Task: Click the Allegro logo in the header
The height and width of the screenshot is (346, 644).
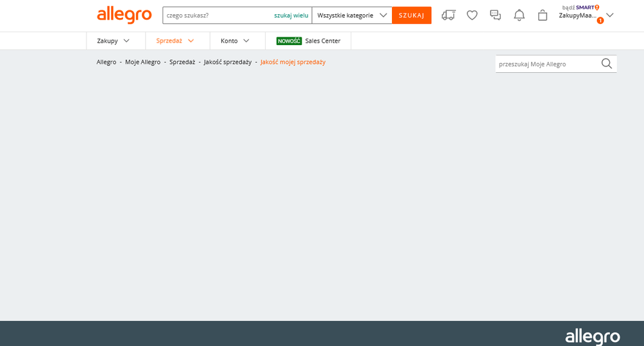Action: coord(124,15)
